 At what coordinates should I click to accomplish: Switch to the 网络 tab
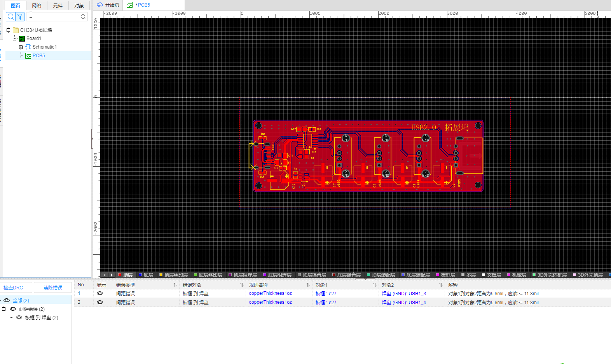[x=37, y=5]
